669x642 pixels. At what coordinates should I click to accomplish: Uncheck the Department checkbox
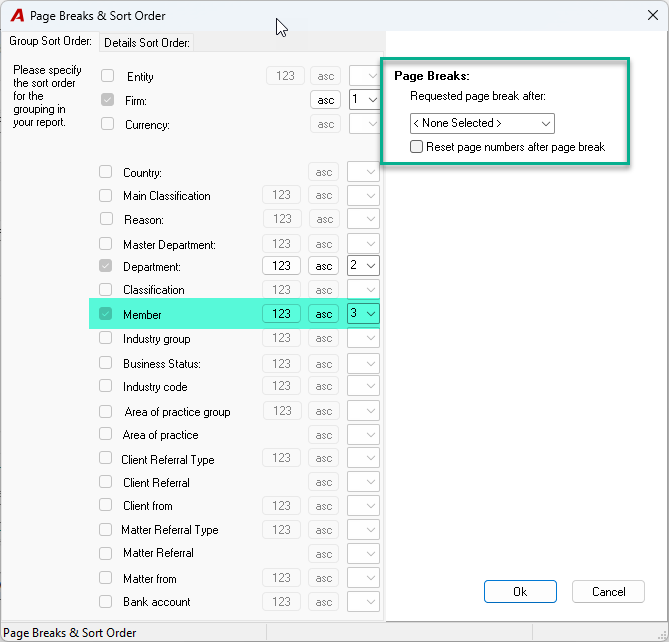(105, 266)
